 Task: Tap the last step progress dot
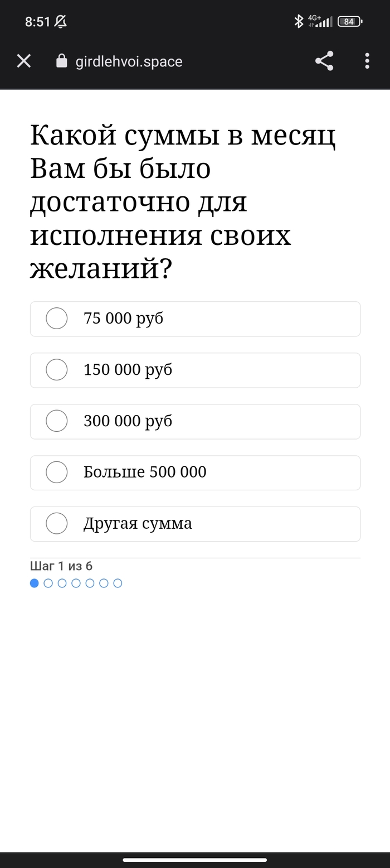[118, 583]
